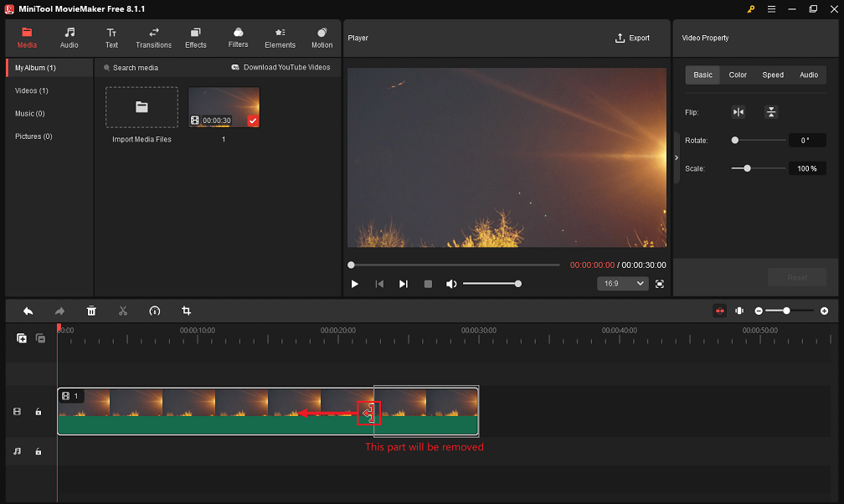Open the Motion tab
The height and width of the screenshot is (504, 844).
322,39
